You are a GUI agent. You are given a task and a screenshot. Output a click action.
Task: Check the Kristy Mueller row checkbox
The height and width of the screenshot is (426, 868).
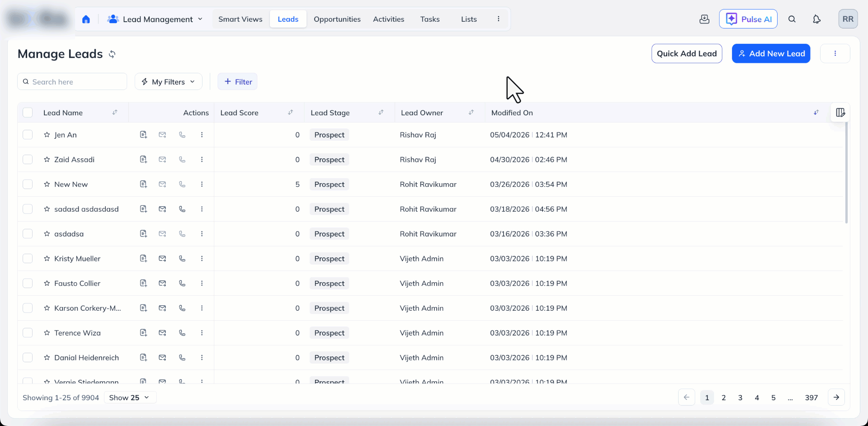28,259
